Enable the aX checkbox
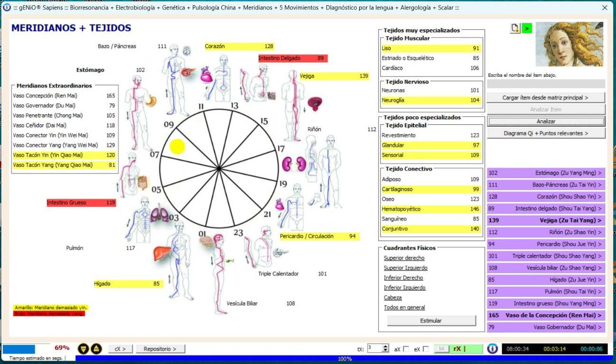This screenshot has width=616, height=364. [x=406, y=349]
